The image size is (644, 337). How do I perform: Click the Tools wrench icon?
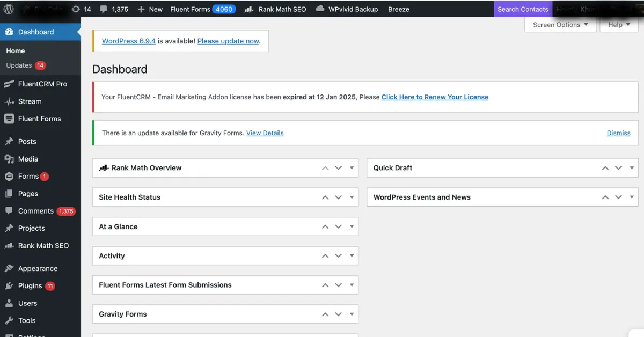point(9,320)
